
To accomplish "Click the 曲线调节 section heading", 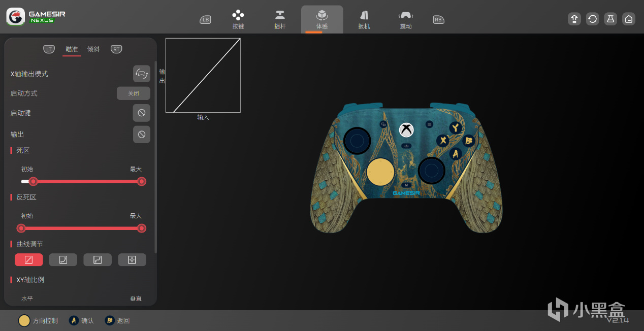I will pyautogui.click(x=29, y=244).
